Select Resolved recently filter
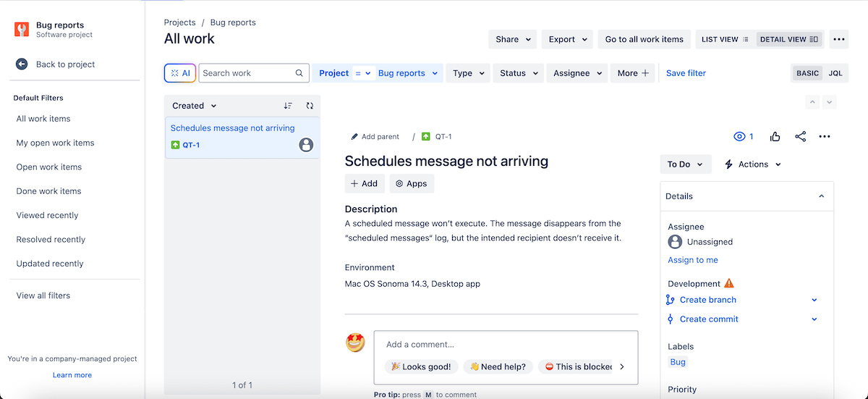 51,240
